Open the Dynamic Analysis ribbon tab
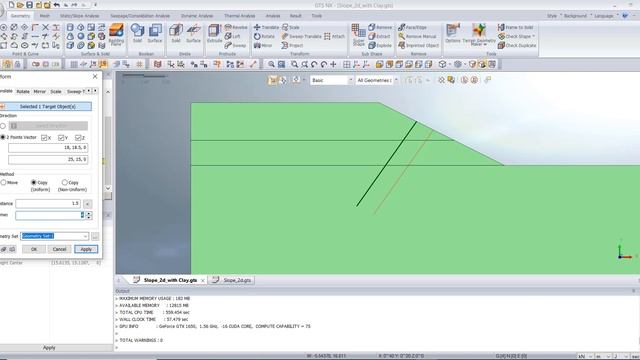Image resolution: width=640 pixels, height=360 pixels. 197,16
